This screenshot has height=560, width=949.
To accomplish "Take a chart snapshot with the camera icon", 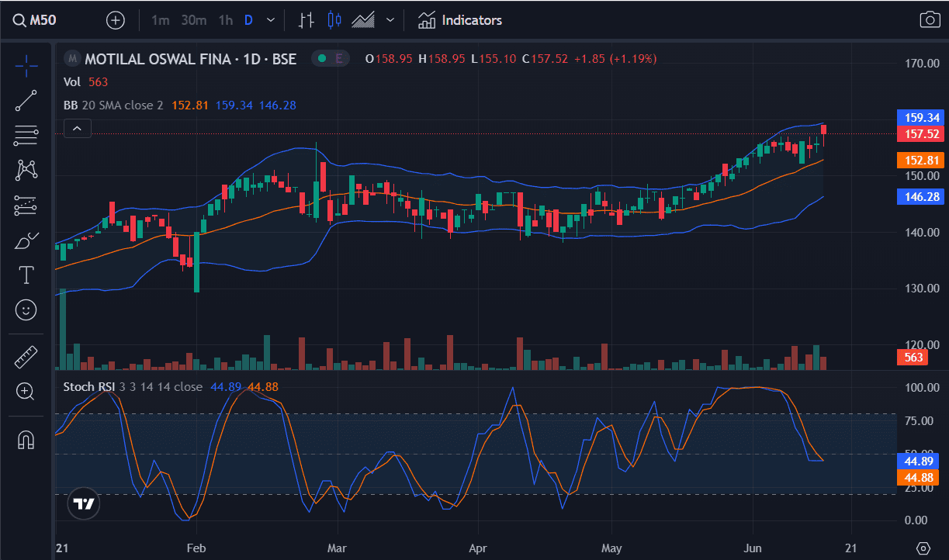I will pos(930,20).
